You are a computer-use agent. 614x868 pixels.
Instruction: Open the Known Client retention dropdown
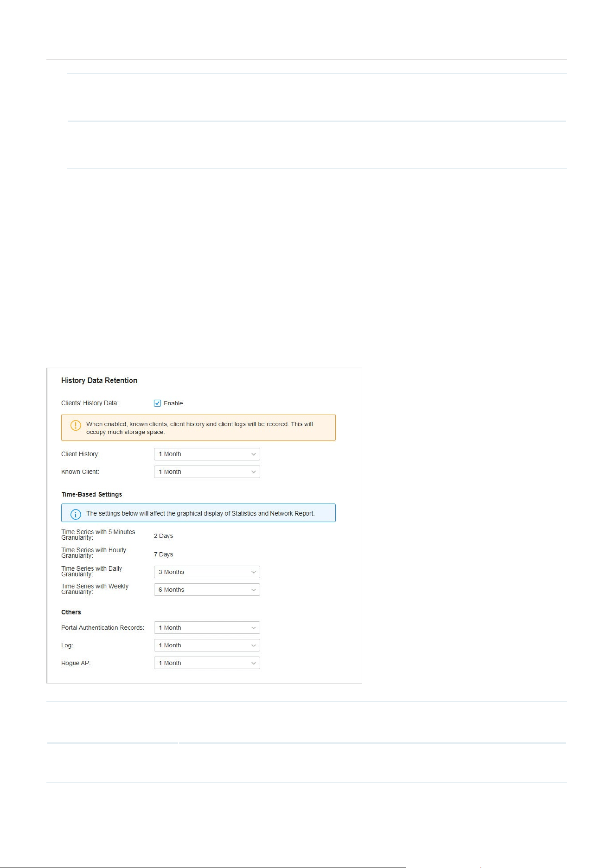(207, 472)
